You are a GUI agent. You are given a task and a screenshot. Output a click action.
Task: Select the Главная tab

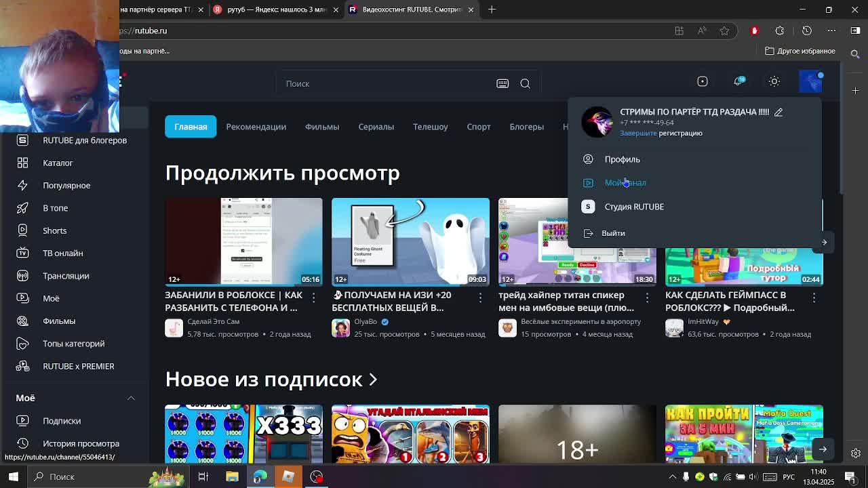[191, 127]
